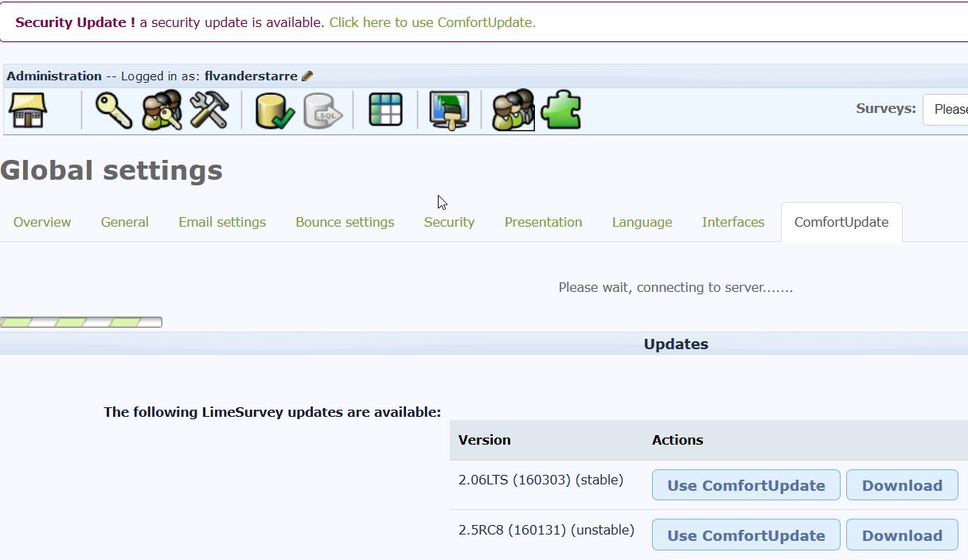Viewport: 968px width, 560px height.
Task: Click '2.06LTS (160303) (stable)' version text
Action: pyautogui.click(x=541, y=480)
